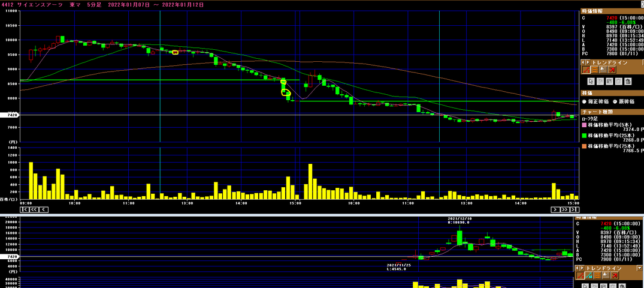The image size is (644, 288).
Task: Click the 株価 section header
Action: click(x=612, y=93)
